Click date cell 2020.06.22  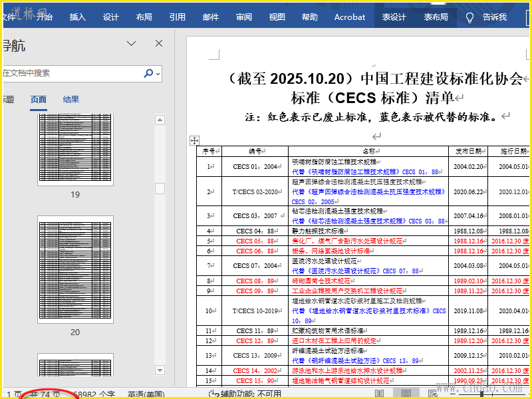click(x=468, y=192)
